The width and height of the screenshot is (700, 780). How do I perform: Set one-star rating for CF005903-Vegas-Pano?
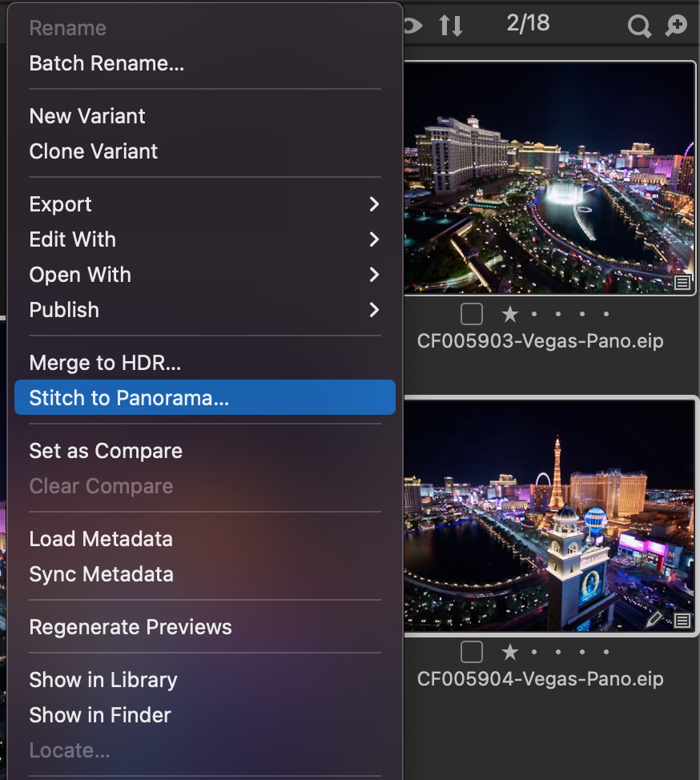[510, 314]
